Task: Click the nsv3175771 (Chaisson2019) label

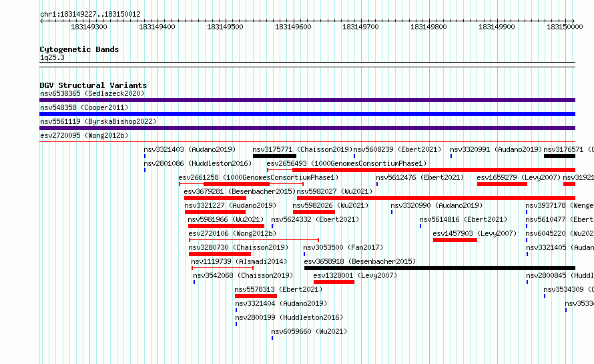Action: tap(303, 149)
